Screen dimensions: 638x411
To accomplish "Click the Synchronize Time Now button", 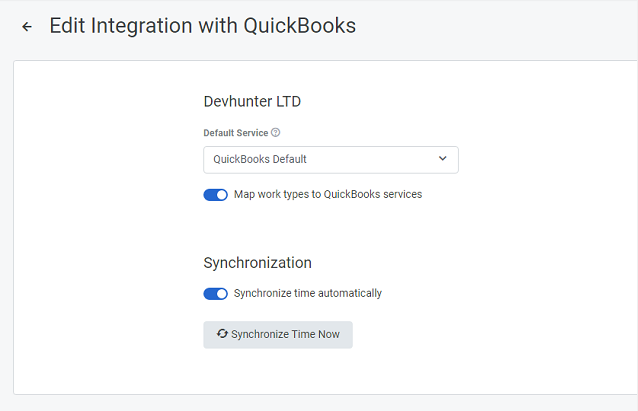I will pyautogui.click(x=278, y=334).
